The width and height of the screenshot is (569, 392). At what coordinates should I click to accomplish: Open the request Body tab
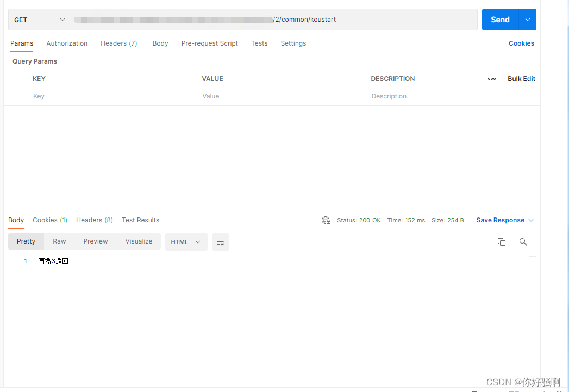point(160,43)
